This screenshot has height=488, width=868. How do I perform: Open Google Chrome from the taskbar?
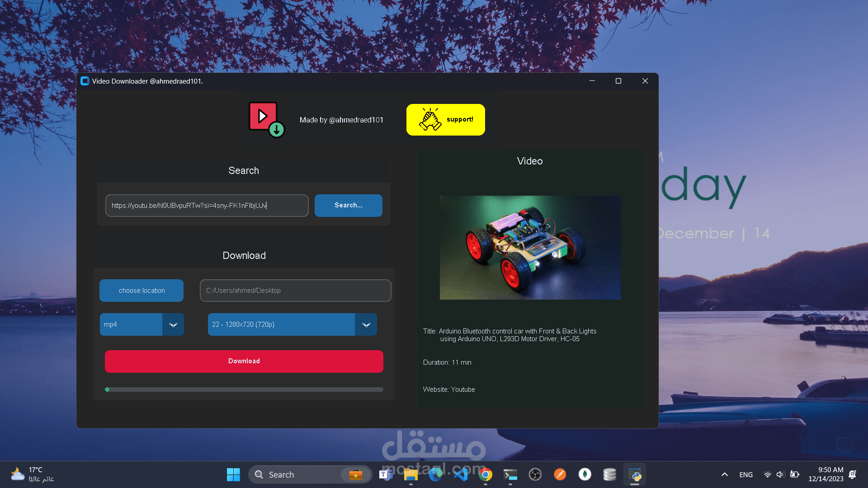tap(486, 474)
